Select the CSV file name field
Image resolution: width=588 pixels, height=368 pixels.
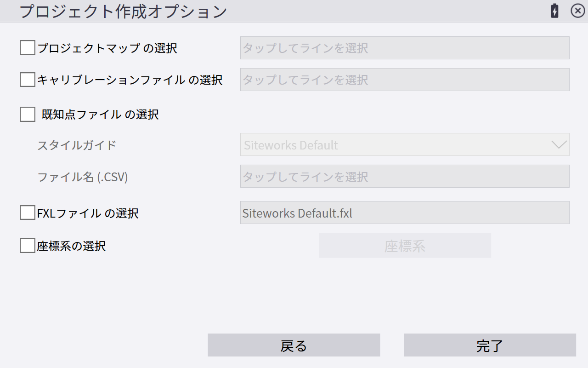[x=404, y=176]
